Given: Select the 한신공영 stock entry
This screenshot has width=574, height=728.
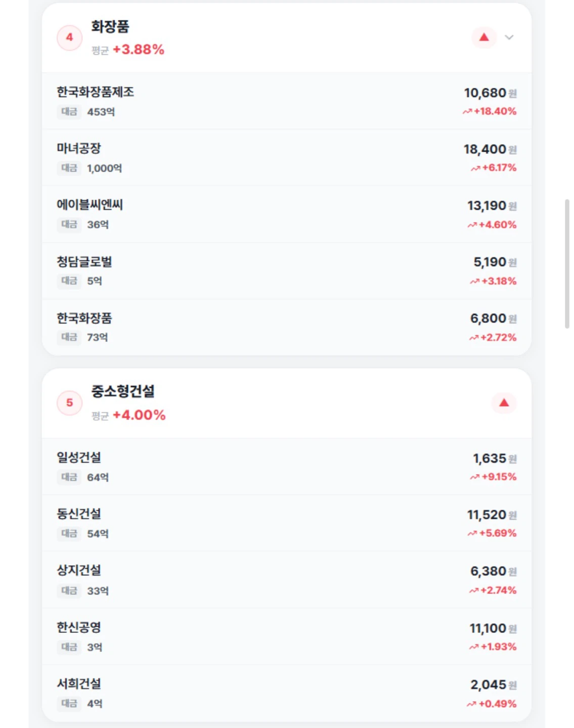Looking at the screenshot, I should [x=287, y=636].
